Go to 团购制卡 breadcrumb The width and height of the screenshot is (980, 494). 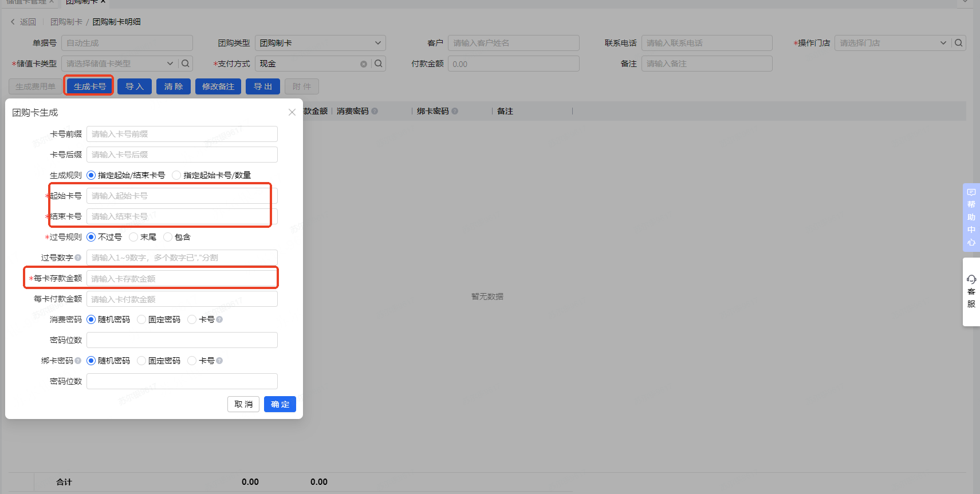click(x=66, y=22)
